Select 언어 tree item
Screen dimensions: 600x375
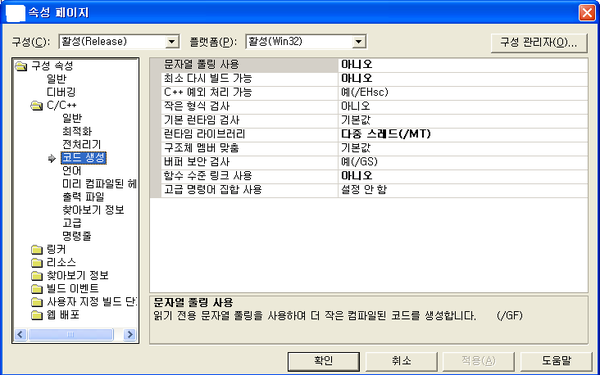point(72,171)
